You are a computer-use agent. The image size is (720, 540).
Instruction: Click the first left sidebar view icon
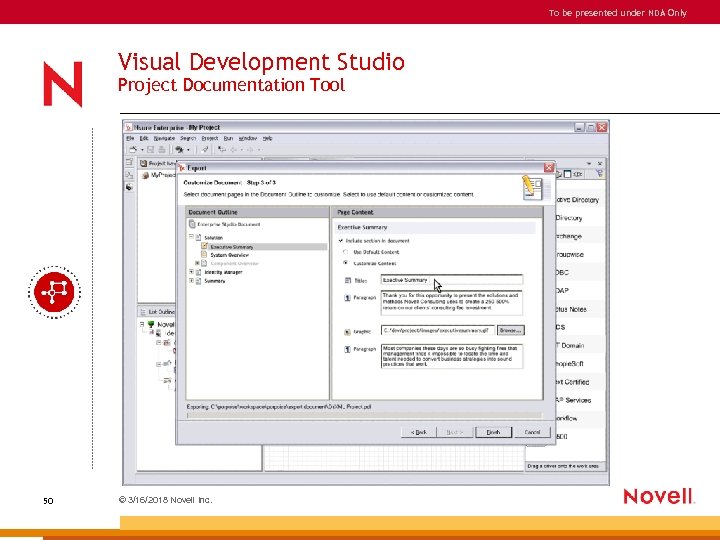[129, 162]
